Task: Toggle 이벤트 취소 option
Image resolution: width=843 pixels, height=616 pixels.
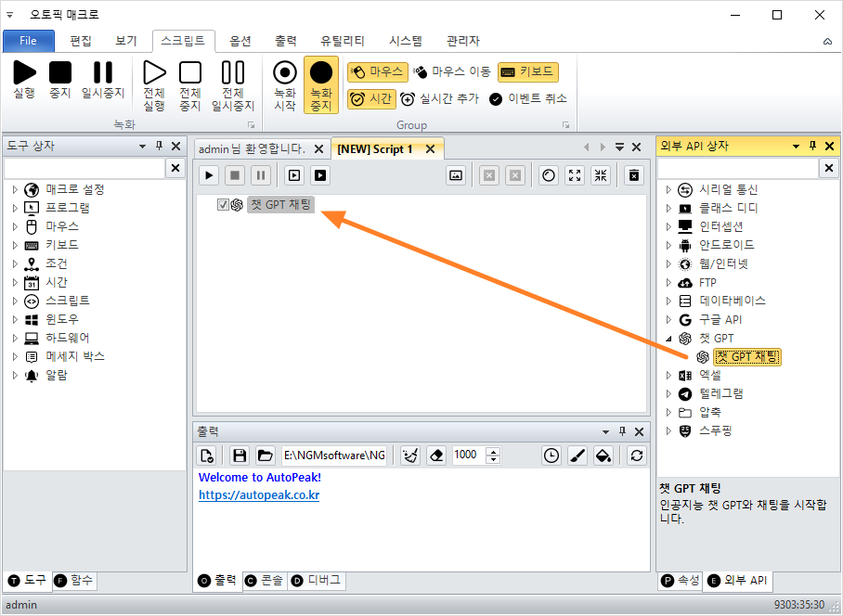Action: (x=528, y=99)
